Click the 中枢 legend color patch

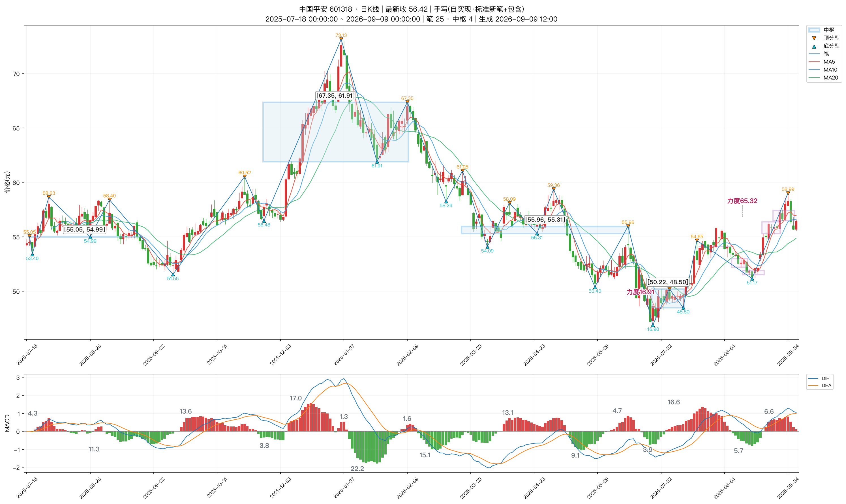[x=814, y=30]
